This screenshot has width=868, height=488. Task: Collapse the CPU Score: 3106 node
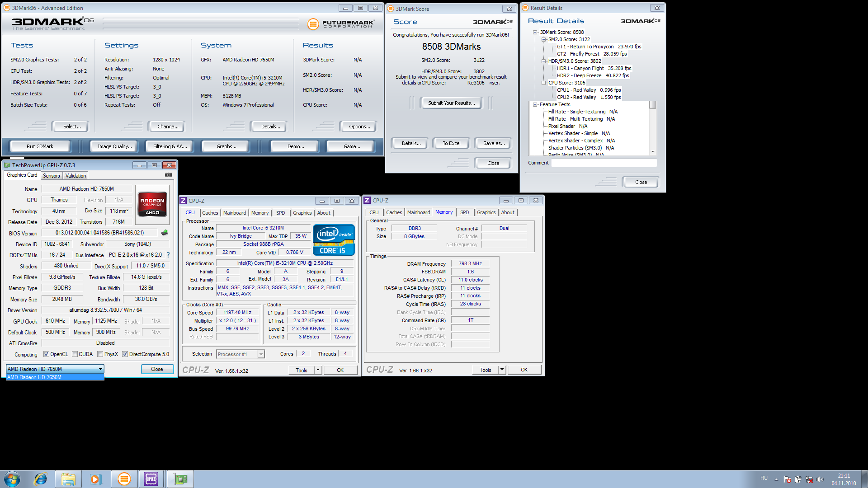point(543,83)
